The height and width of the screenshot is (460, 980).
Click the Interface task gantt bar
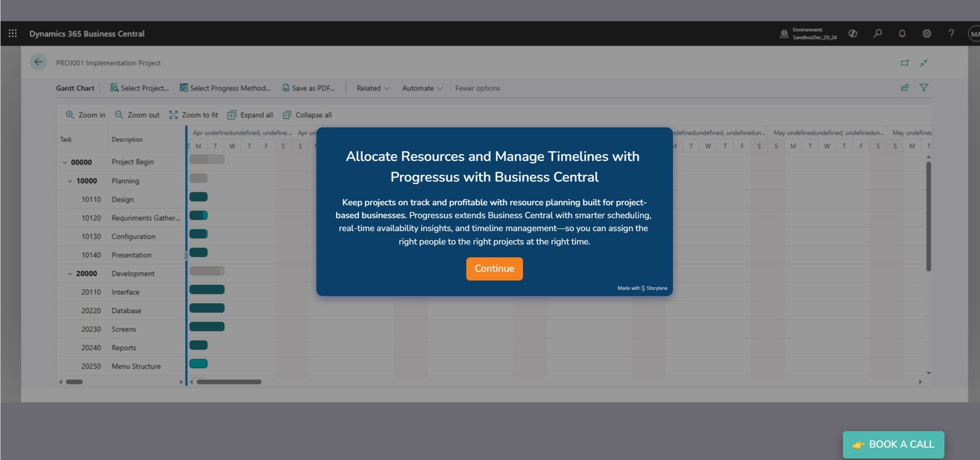[x=207, y=289]
